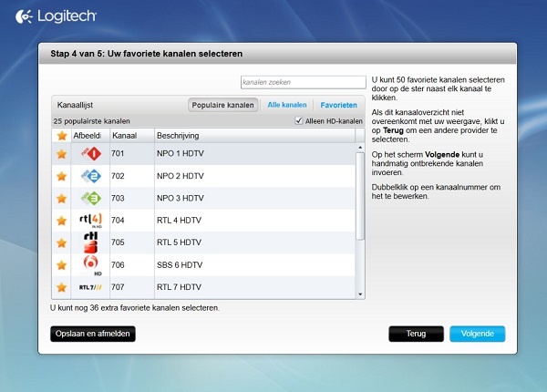Click Opslaan en afmelden button
547x392 pixels.
pos(93,334)
